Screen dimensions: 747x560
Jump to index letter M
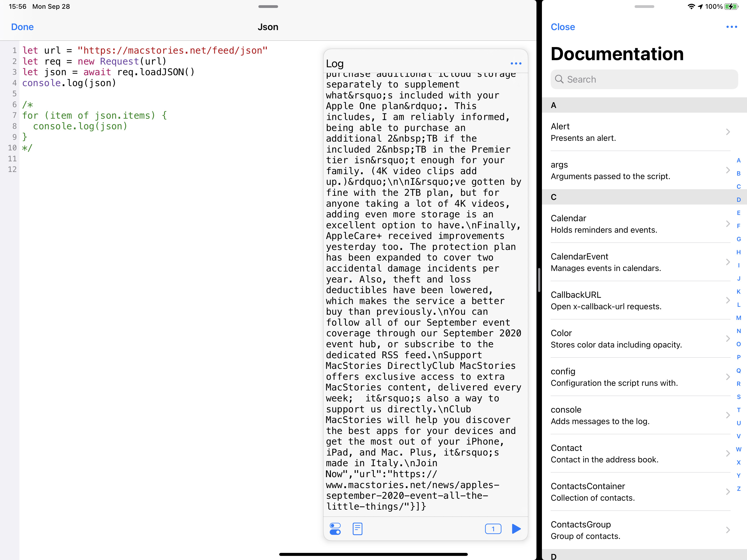[x=739, y=318]
